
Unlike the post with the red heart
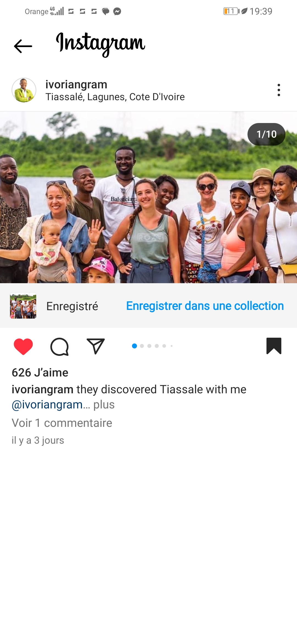pyautogui.click(x=23, y=346)
